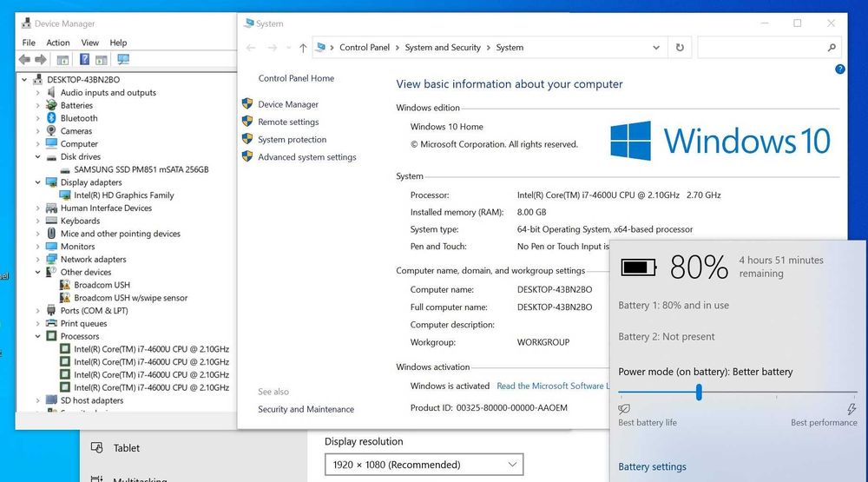The width and height of the screenshot is (868, 482).
Task: Collapse the Other devices node
Action: click(37, 272)
